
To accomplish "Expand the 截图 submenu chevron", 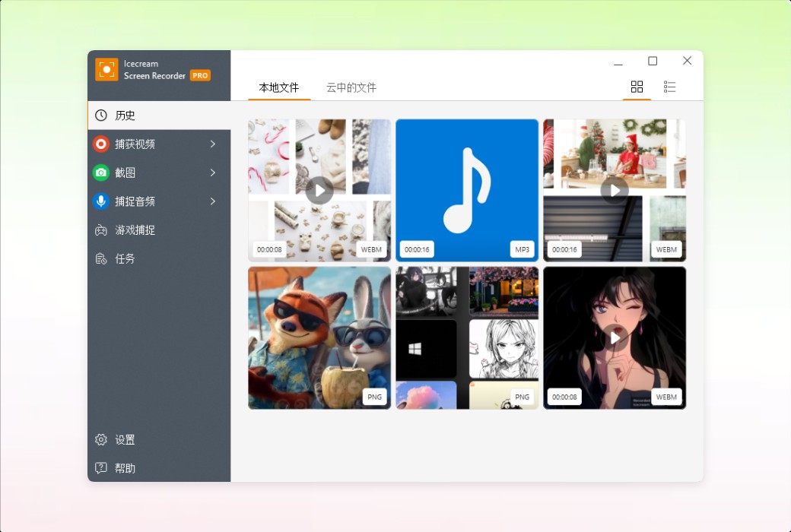I will 214,173.
